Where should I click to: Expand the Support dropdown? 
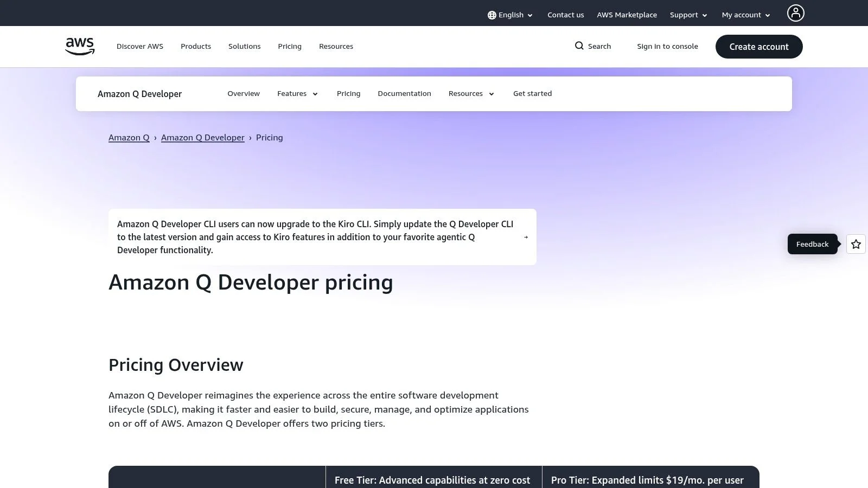(x=688, y=15)
